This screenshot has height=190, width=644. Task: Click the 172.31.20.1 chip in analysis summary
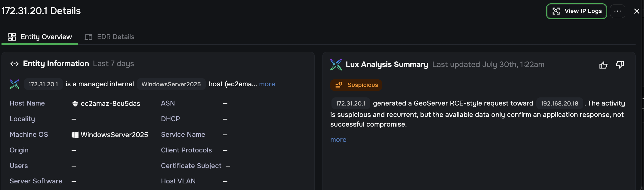(351, 103)
